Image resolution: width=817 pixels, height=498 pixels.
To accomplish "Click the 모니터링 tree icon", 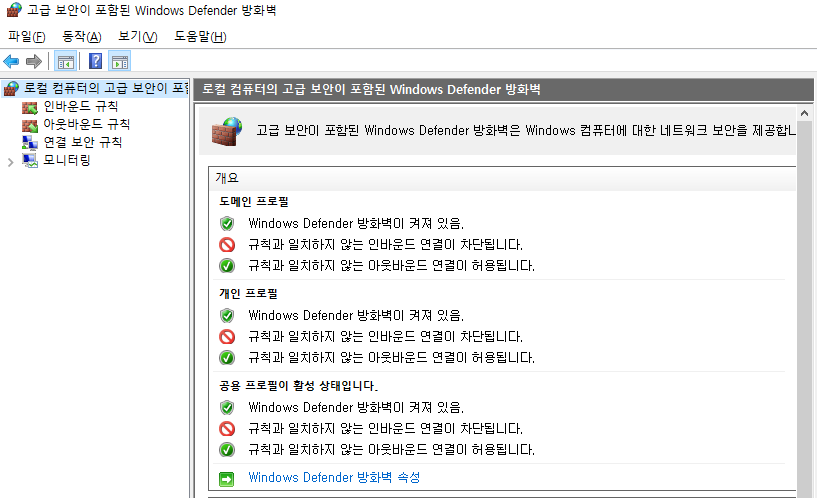I will pos(30,160).
